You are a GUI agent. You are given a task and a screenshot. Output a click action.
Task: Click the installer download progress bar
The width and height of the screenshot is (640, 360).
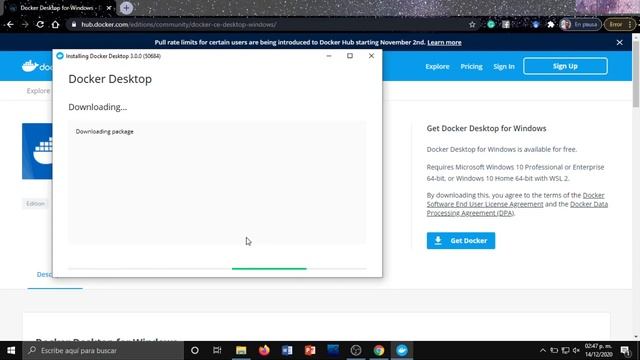click(x=217, y=269)
